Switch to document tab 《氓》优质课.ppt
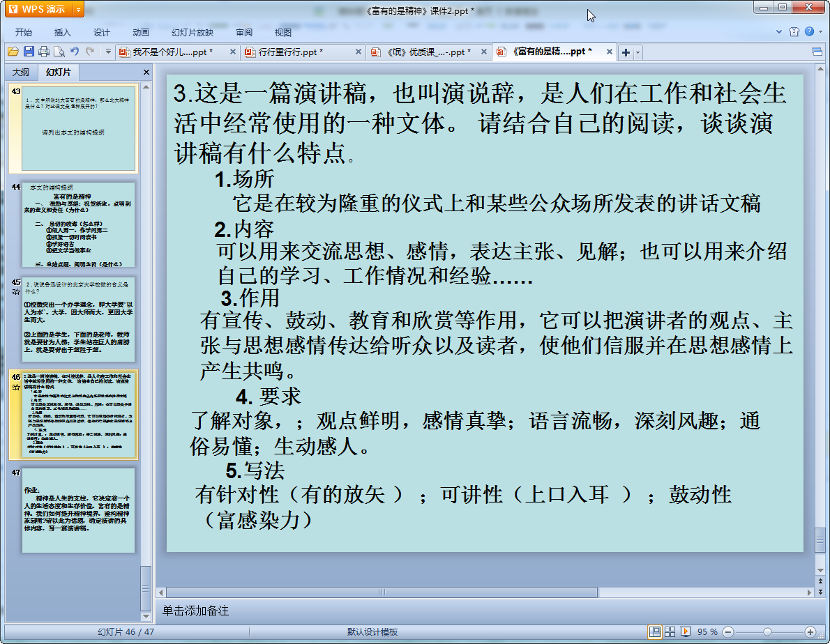This screenshot has height=644, width=830. (428, 52)
